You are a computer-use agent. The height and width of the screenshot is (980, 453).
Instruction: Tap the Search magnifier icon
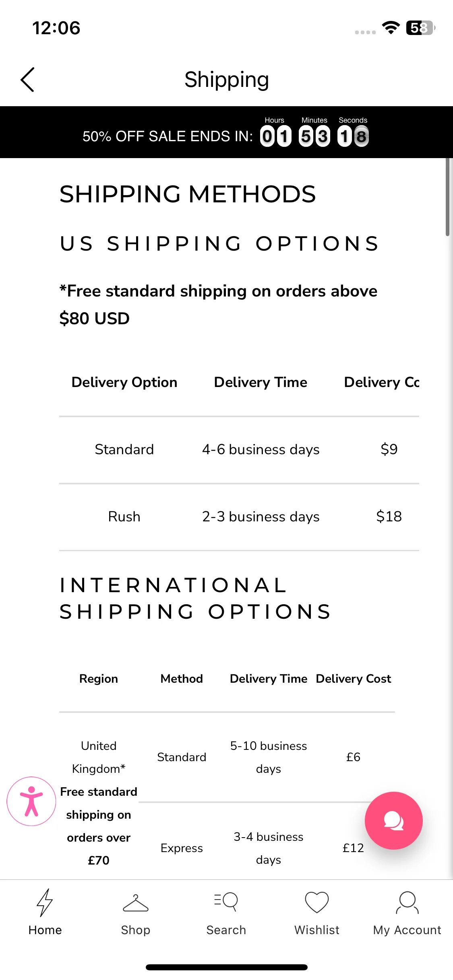click(x=226, y=902)
